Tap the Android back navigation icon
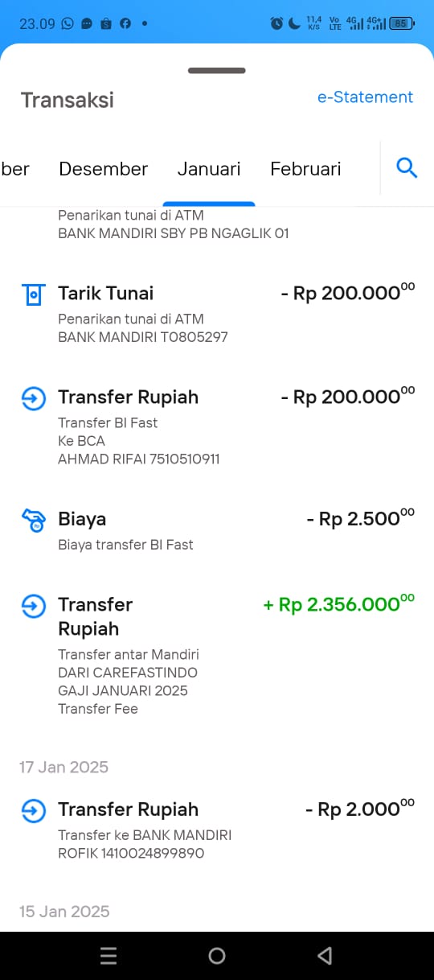Screen dimensions: 434x980 [325, 956]
